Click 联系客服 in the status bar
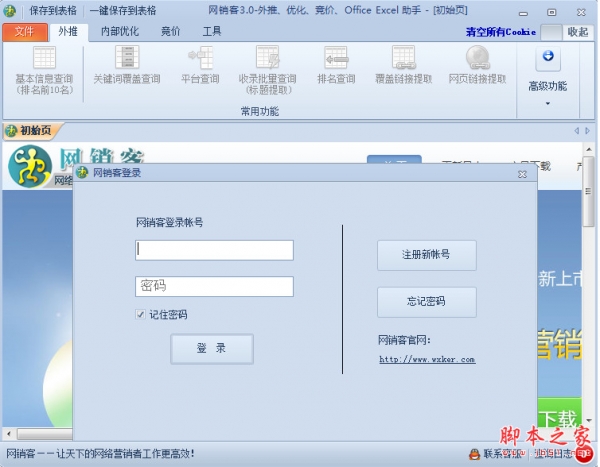 [503, 454]
